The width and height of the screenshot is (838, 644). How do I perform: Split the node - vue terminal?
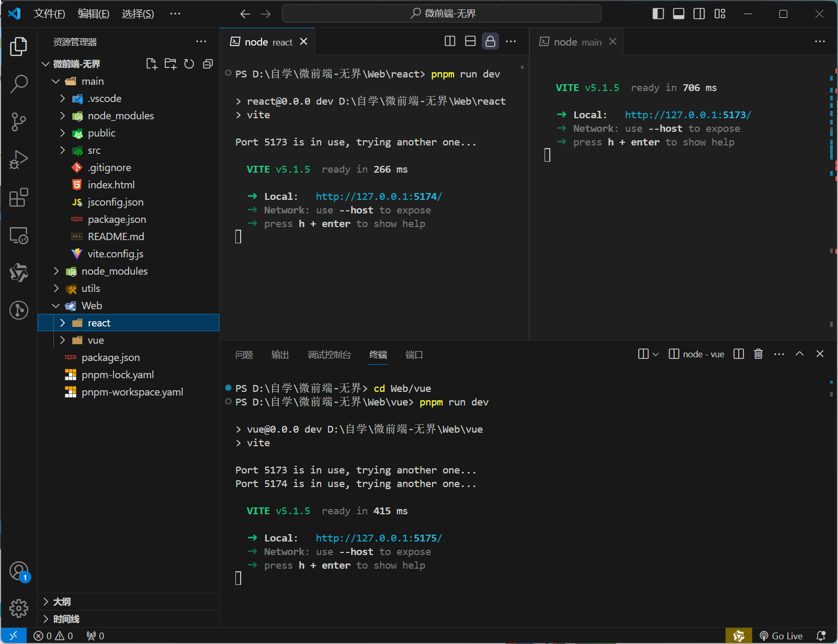739,354
